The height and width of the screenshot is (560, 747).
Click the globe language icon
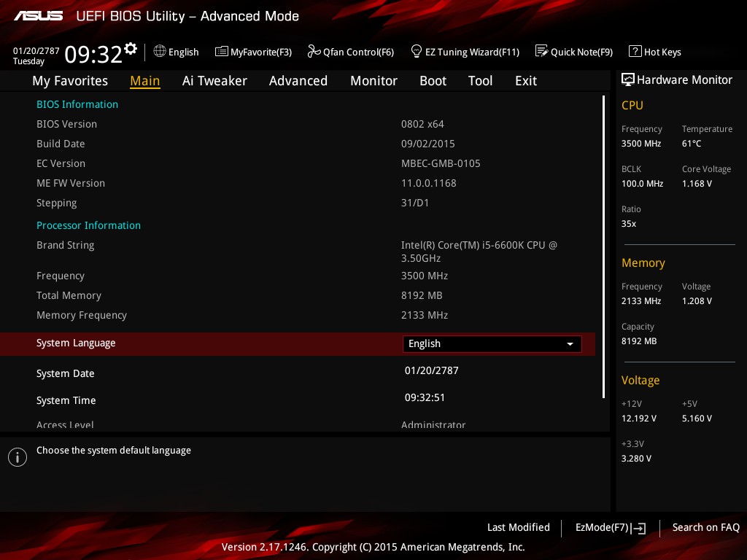click(160, 51)
